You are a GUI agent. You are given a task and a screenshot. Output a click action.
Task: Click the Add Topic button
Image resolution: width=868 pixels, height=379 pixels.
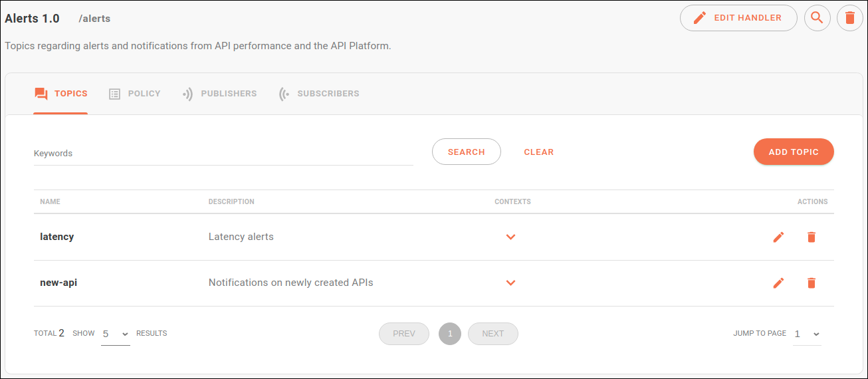793,152
